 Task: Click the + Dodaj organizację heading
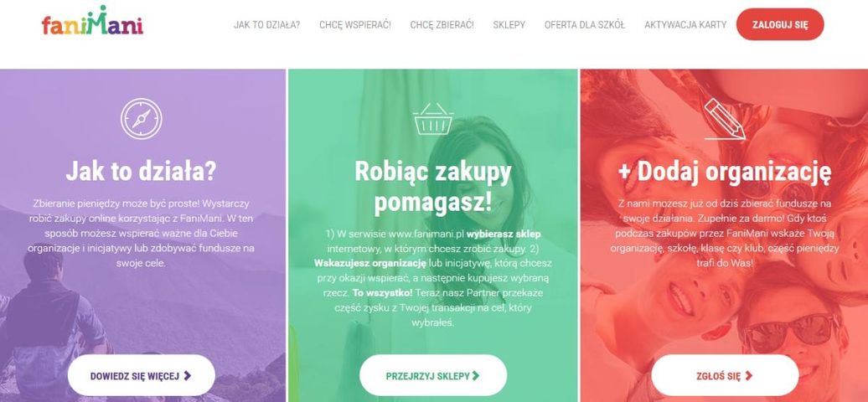[725, 173]
